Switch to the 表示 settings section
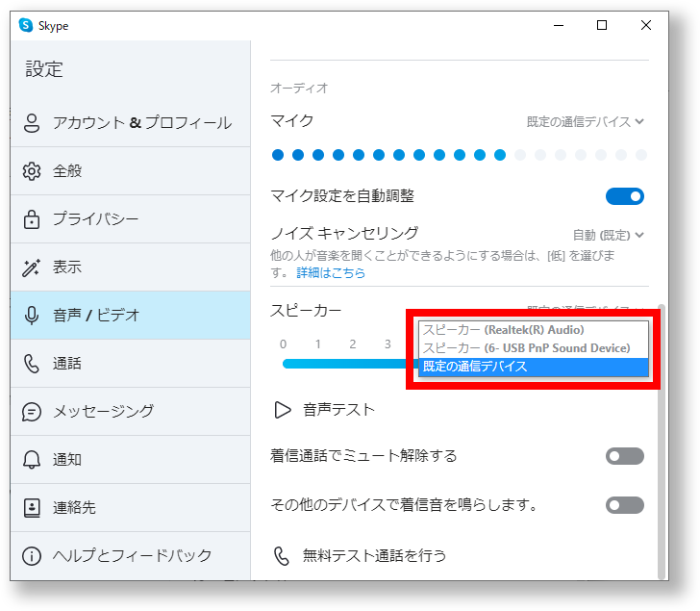The image size is (700, 611). pyautogui.click(x=131, y=267)
